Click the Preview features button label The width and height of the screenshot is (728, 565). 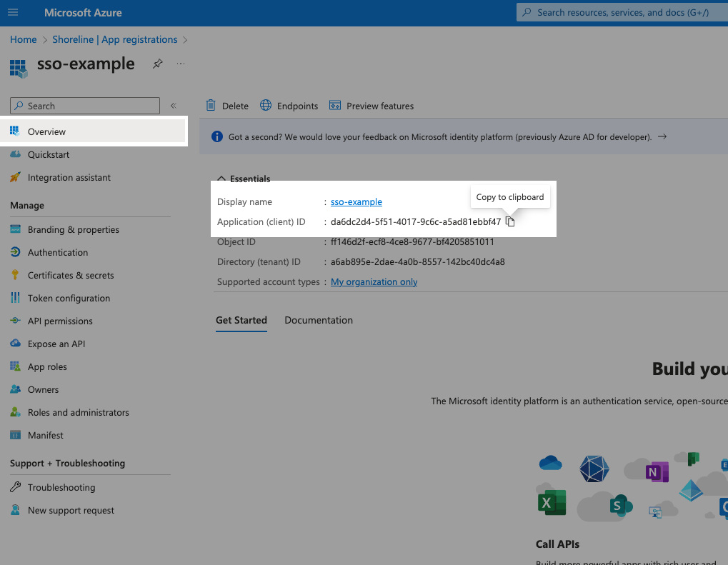[x=380, y=106]
